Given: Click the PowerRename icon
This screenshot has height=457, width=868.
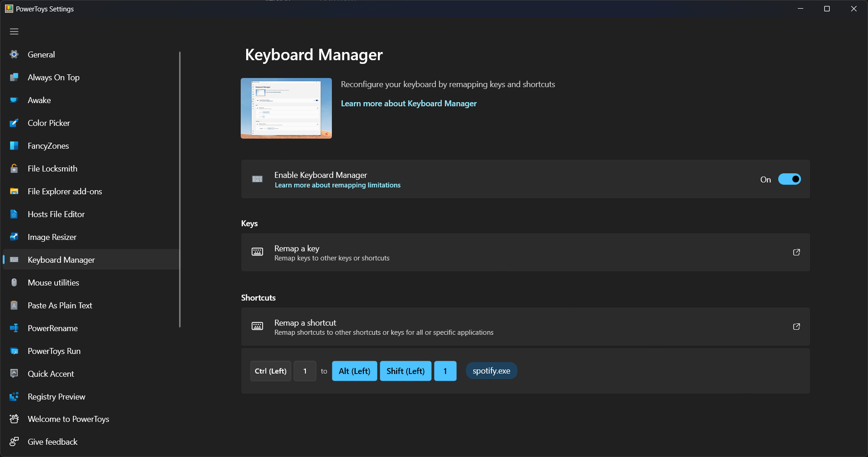Looking at the screenshot, I should click(14, 328).
